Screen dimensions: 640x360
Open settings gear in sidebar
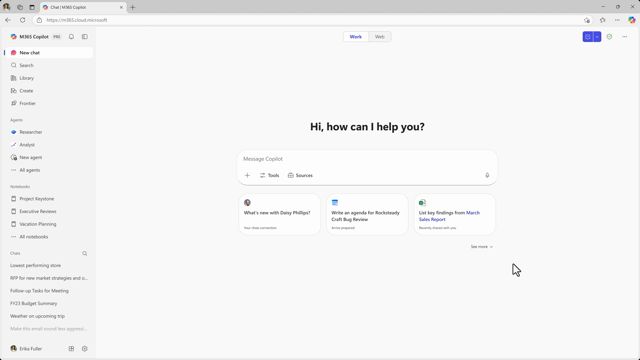pos(85,349)
